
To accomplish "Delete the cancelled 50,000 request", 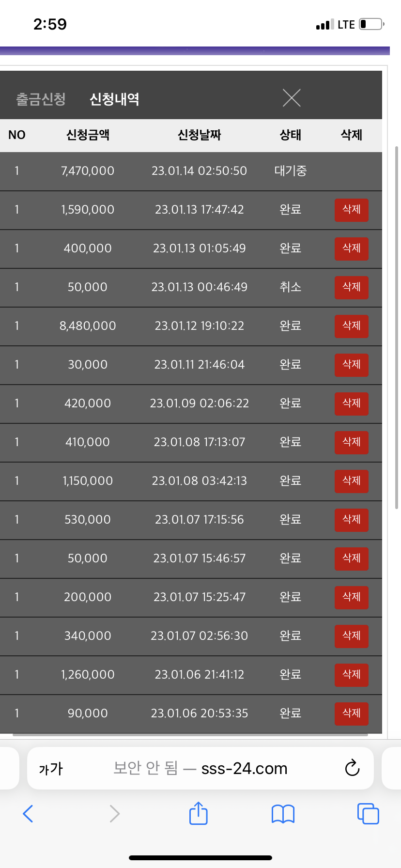I will click(x=352, y=287).
